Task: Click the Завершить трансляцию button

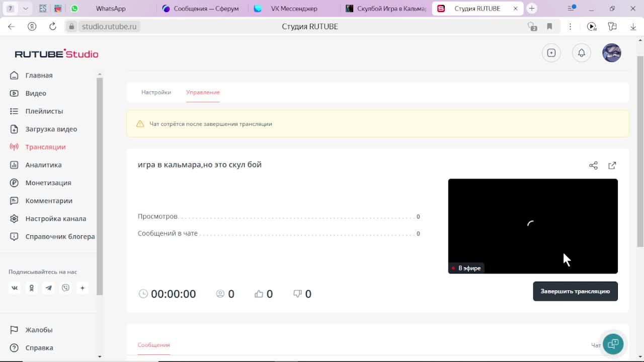Action: pos(575,292)
